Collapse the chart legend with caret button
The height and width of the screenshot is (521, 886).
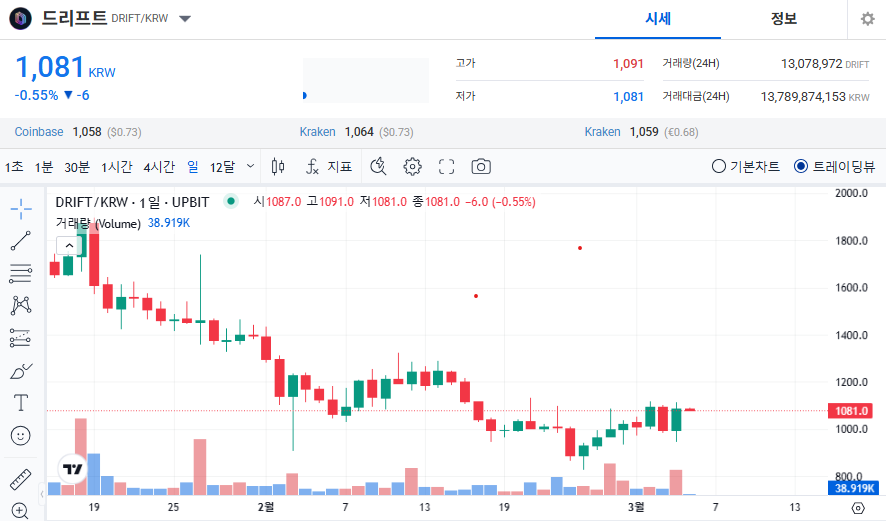coord(69,245)
